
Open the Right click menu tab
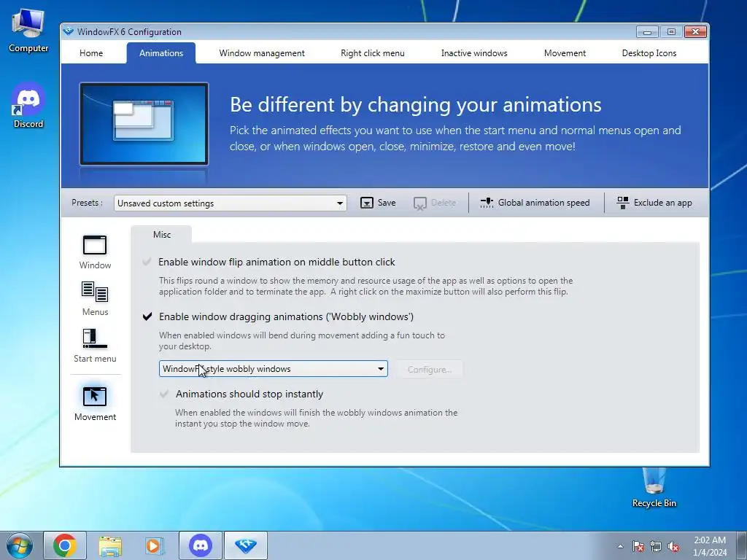pyautogui.click(x=373, y=52)
